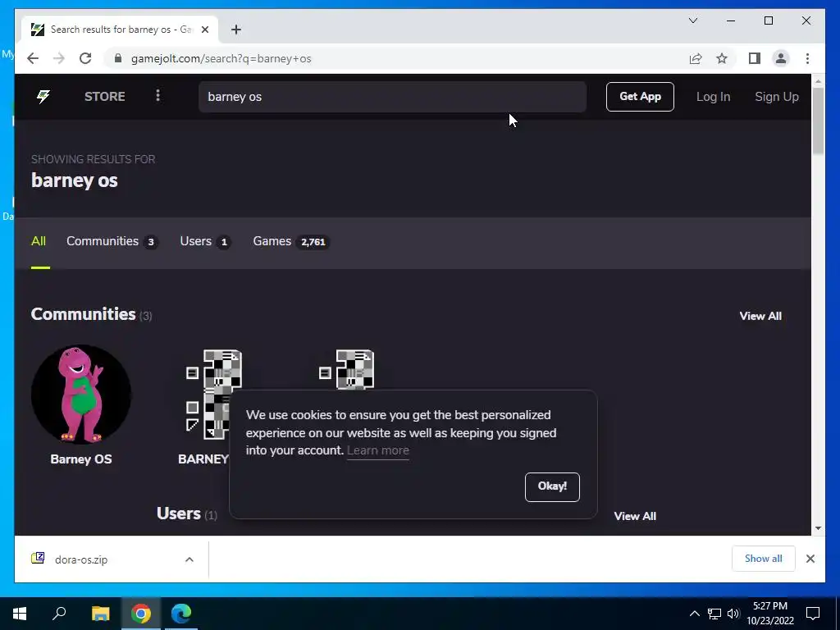Open the three-dot menu beside STORE
The width and height of the screenshot is (840, 630).
[x=157, y=96]
